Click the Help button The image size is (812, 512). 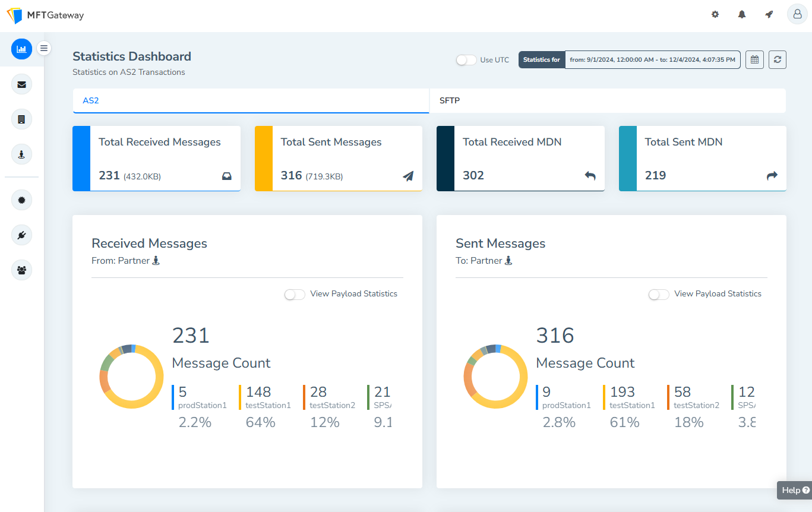click(x=795, y=491)
